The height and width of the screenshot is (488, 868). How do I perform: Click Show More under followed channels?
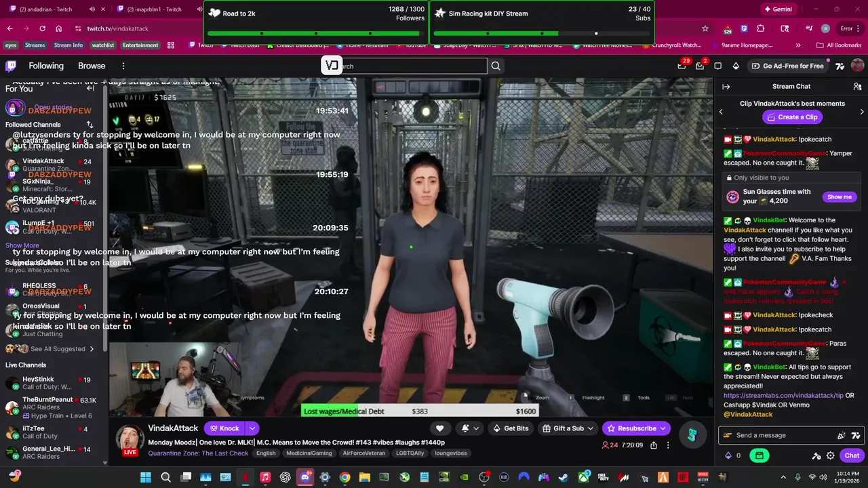click(22, 245)
